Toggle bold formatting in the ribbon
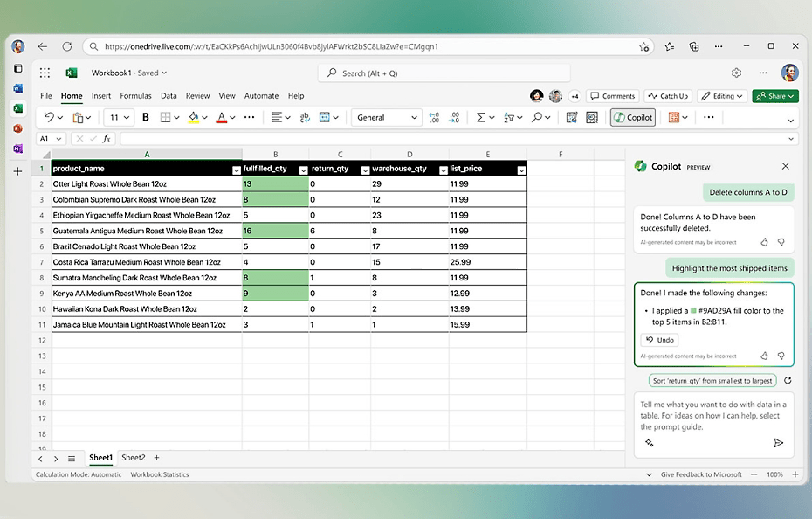 [145, 117]
